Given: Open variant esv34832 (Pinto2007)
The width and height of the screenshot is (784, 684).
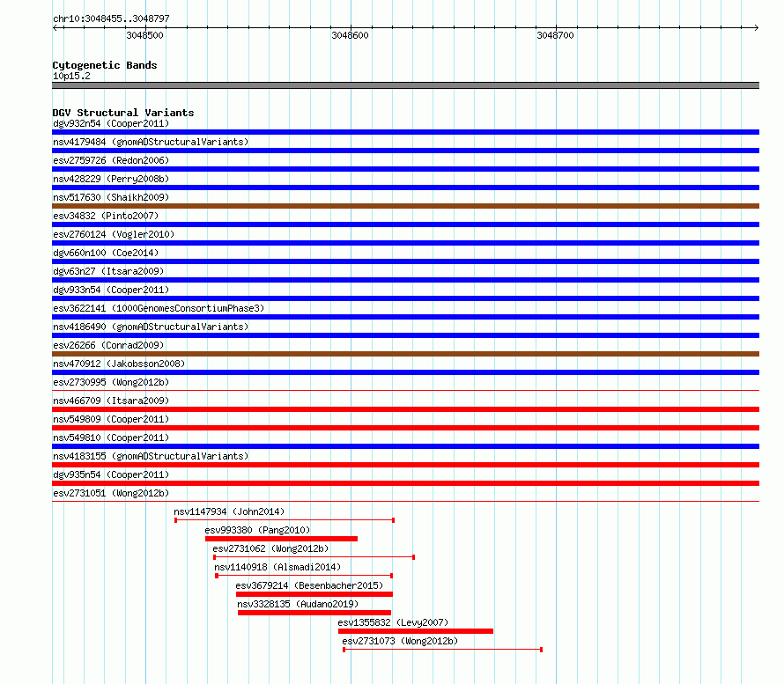Looking at the screenshot, I should coord(106,216).
